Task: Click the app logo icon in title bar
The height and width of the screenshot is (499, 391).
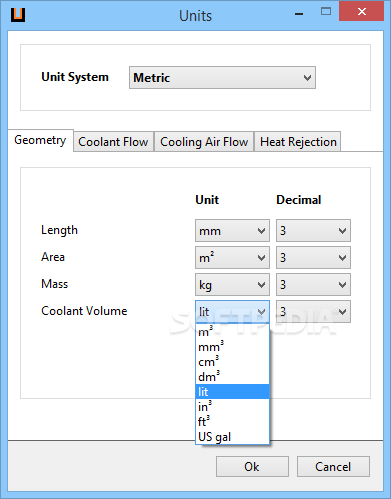Action: click(x=18, y=15)
